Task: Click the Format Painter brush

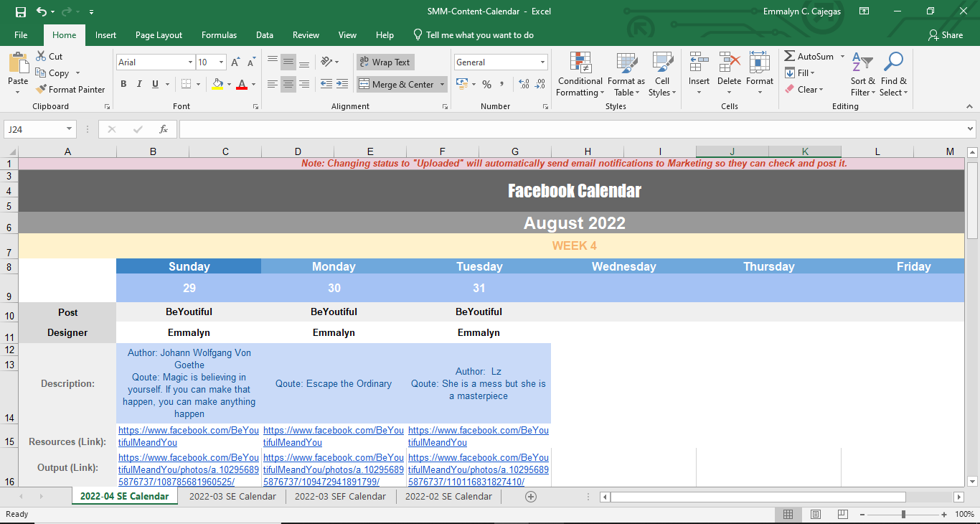Action: tap(70, 89)
